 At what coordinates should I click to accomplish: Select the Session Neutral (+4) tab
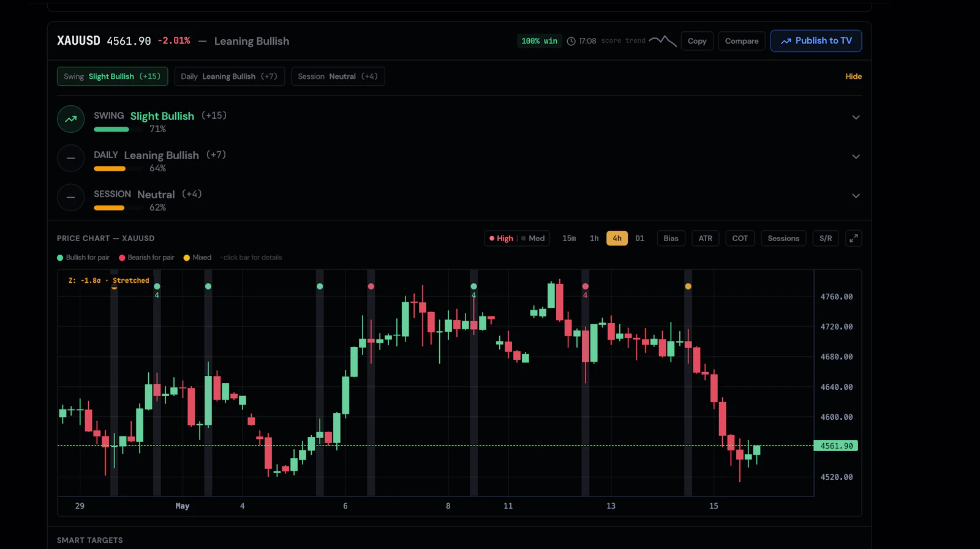pyautogui.click(x=338, y=77)
